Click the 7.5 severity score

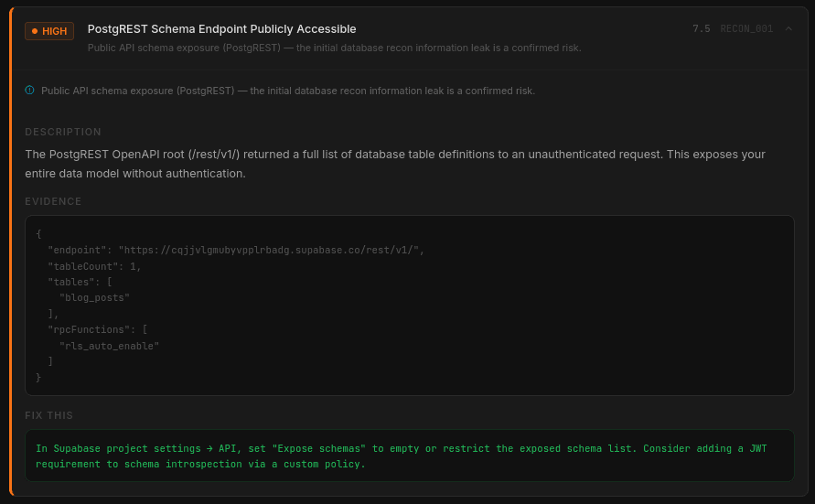(x=702, y=28)
